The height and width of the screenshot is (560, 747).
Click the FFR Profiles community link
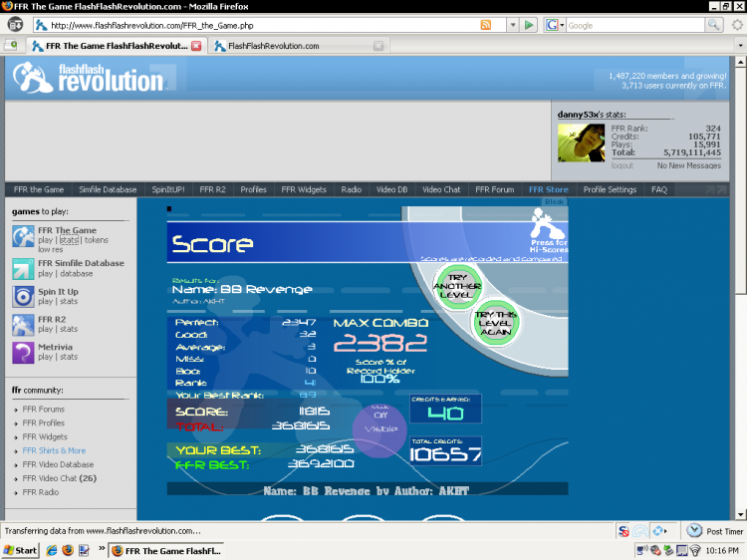44,422
